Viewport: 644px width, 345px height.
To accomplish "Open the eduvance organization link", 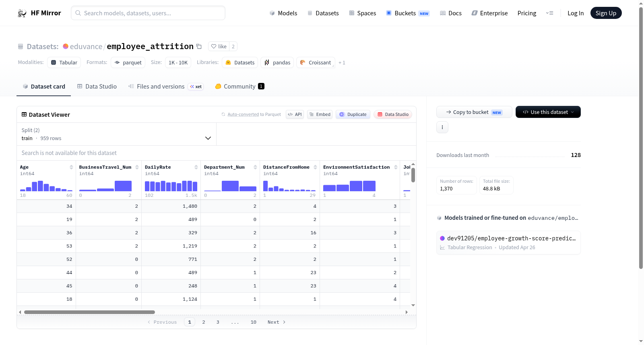I will (86, 46).
